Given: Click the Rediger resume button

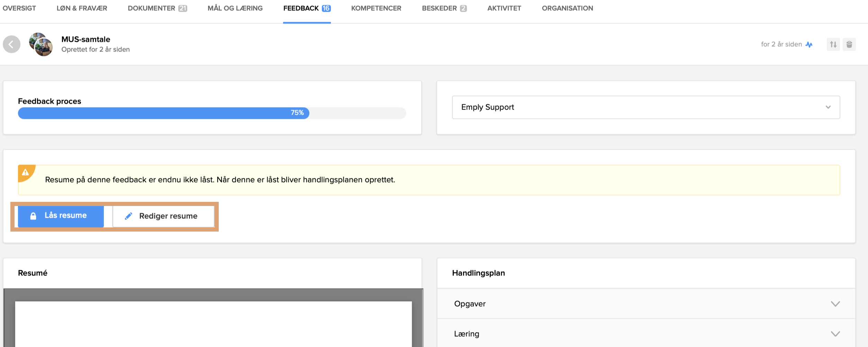Looking at the screenshot, I should (x=163, y=216).
